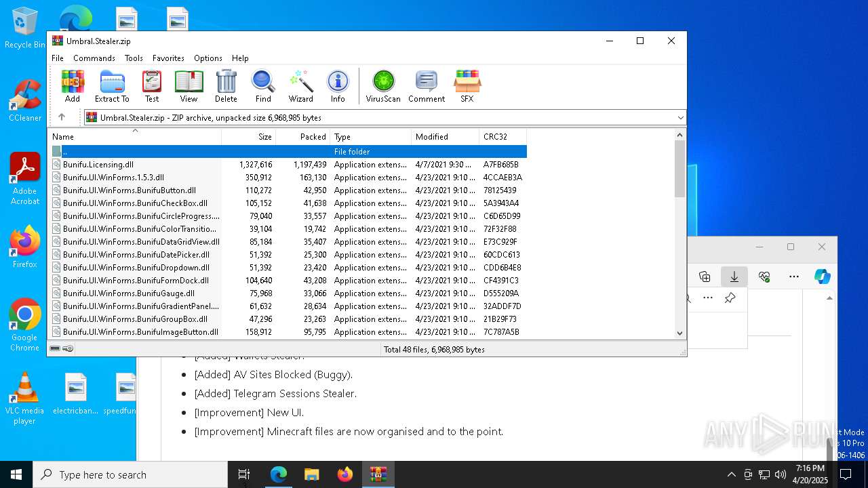Click the file list scroll up arrow

[x=680, y=135]
